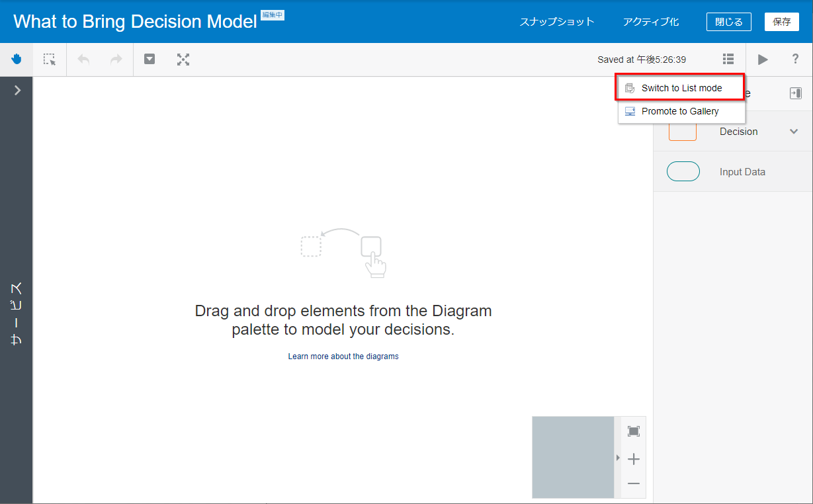Activate the marquee selection tool

coord(50,60)
